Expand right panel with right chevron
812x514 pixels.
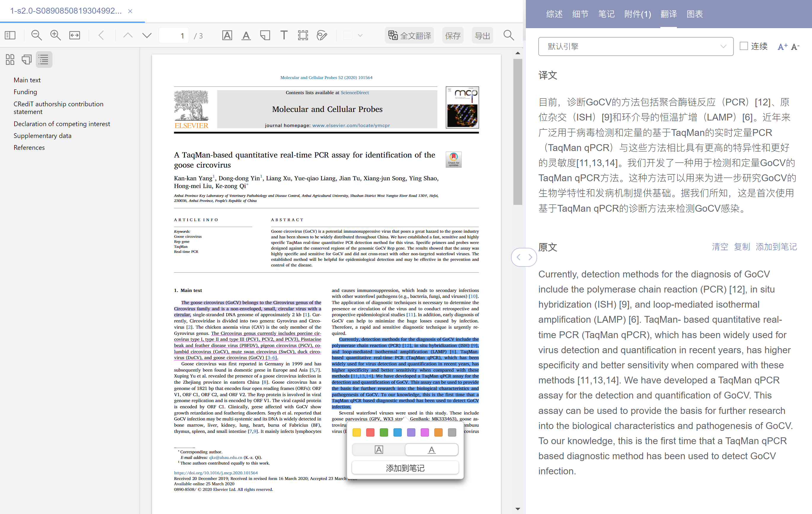[531, 257]
